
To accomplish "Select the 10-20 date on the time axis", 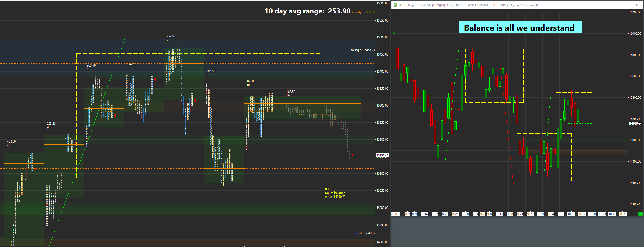I will pyautogui.click(x=592, y=214).
